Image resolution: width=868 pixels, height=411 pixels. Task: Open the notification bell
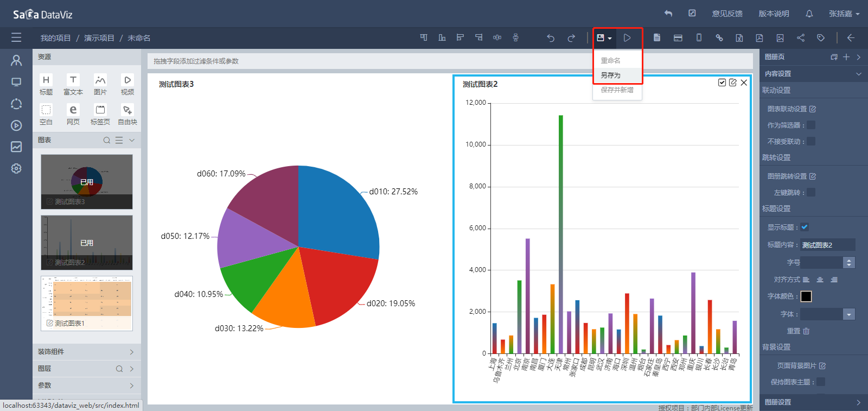tap(809, 14)
